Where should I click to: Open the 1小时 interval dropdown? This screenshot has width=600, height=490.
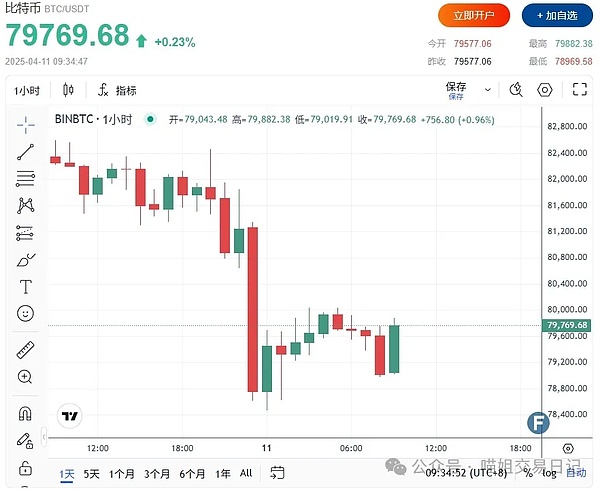click(27, 90)
